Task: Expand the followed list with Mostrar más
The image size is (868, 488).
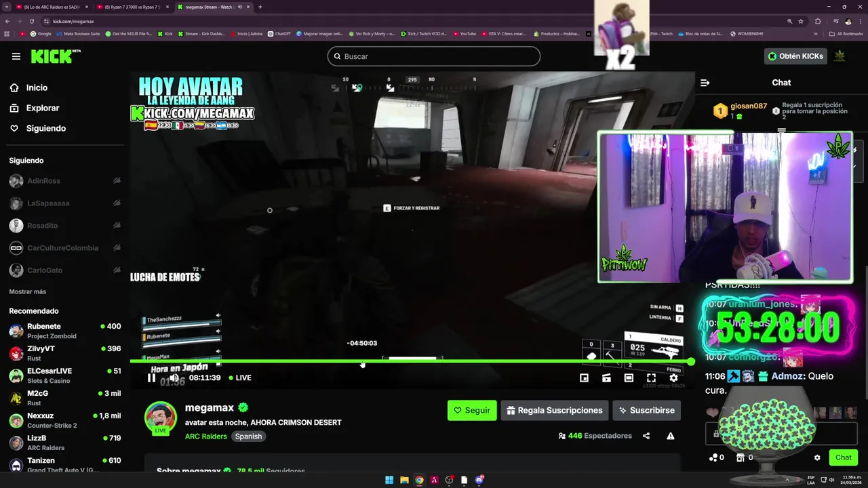Action: (28, 291)
